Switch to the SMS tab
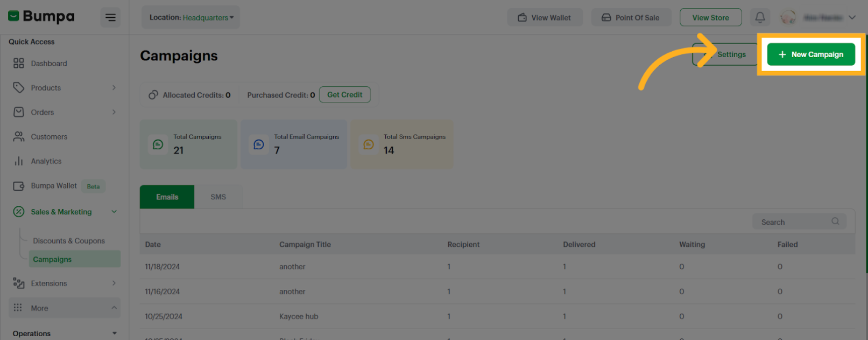The height and width of the screenshot is (340, 868). [218, 197]
